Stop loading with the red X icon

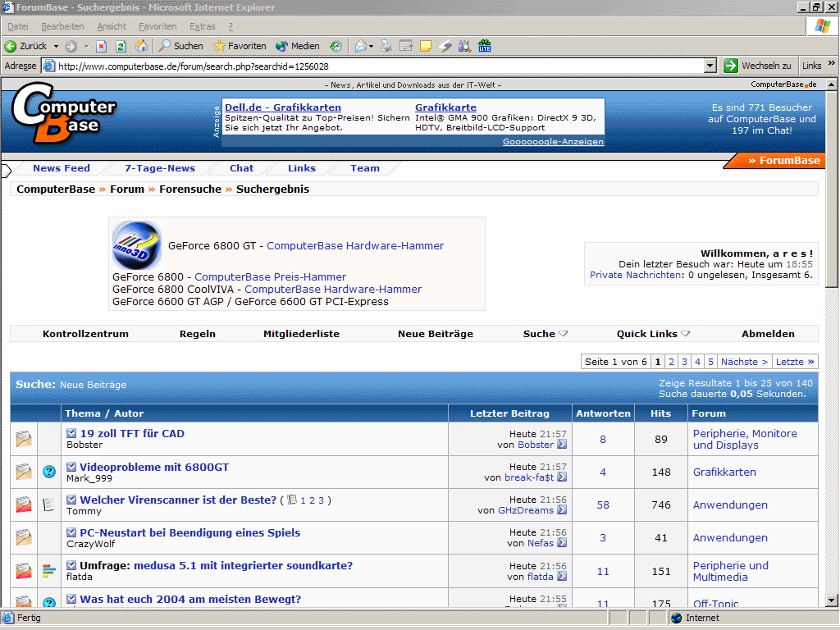(101, 46)
